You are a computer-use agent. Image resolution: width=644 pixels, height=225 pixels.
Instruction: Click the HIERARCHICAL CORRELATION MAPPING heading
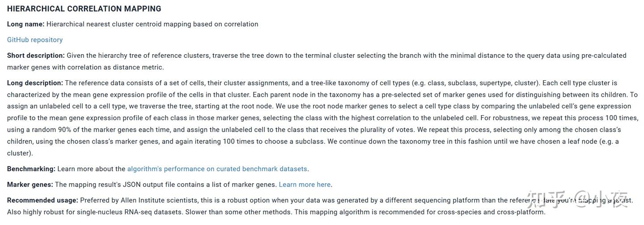[x=84, y=9]
